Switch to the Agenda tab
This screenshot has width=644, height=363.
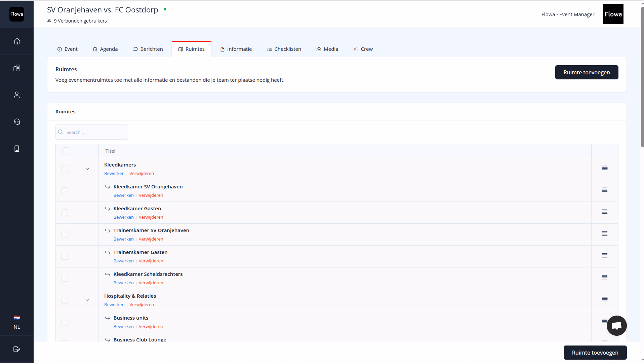[105, 49]
